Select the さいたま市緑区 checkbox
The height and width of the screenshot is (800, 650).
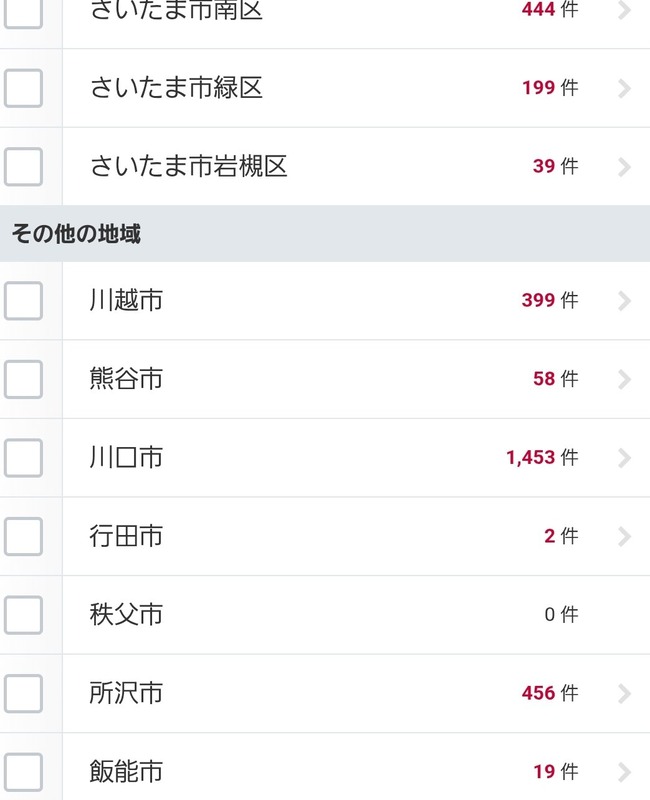24,88
